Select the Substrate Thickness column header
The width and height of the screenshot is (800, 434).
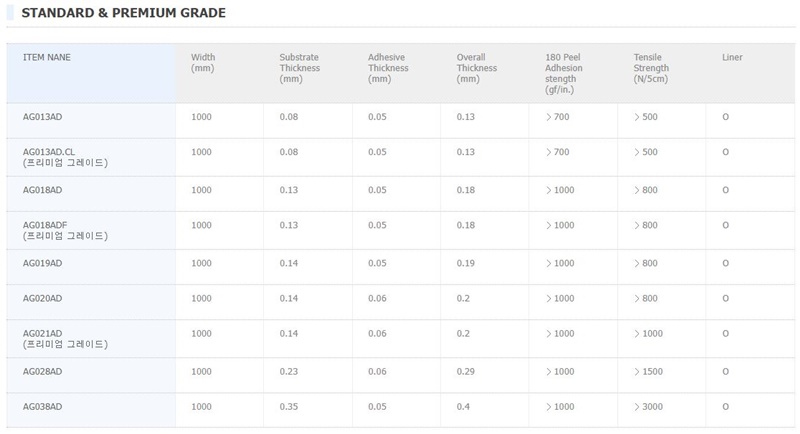pos(299,68)
